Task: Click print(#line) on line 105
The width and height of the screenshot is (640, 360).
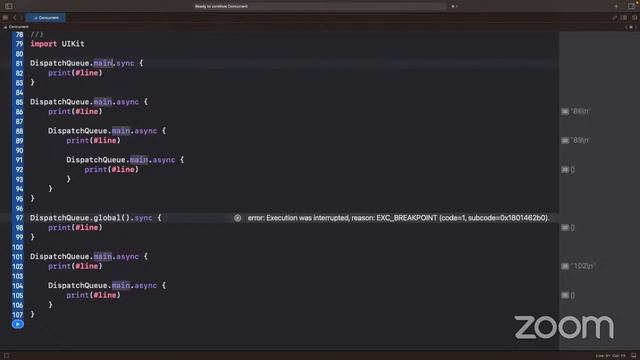Action: (x=93, y=295)
